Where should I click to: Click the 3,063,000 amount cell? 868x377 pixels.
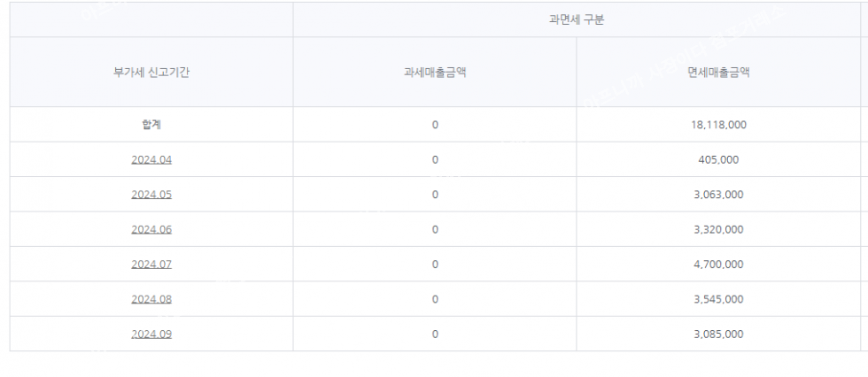[718, 195]
